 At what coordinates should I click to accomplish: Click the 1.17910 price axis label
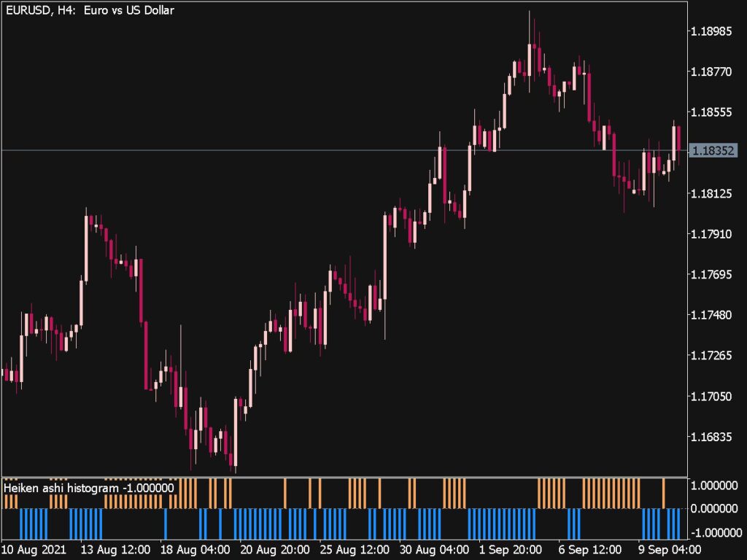pos(715,234)
